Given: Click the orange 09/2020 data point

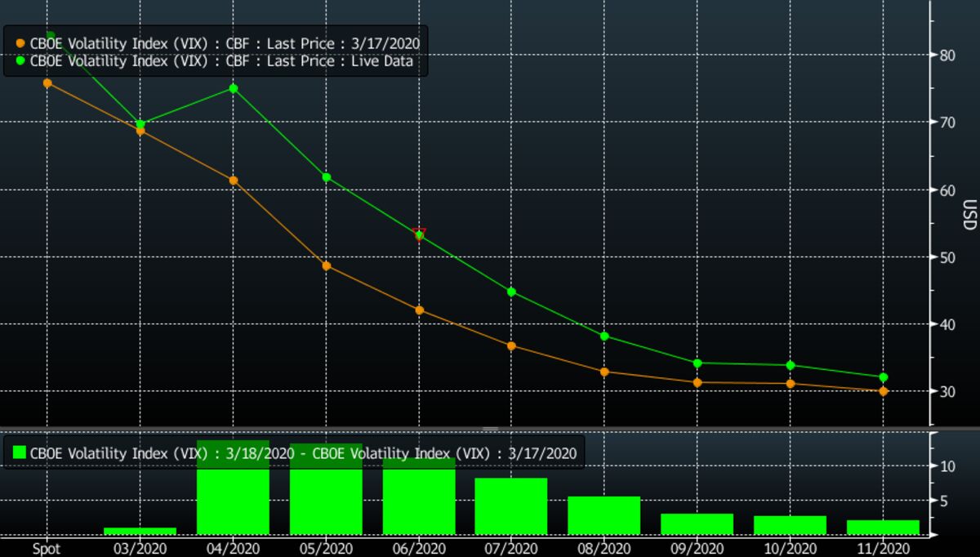Looking at the screenshot, I should pyautogui.click(x=697, y=381).
